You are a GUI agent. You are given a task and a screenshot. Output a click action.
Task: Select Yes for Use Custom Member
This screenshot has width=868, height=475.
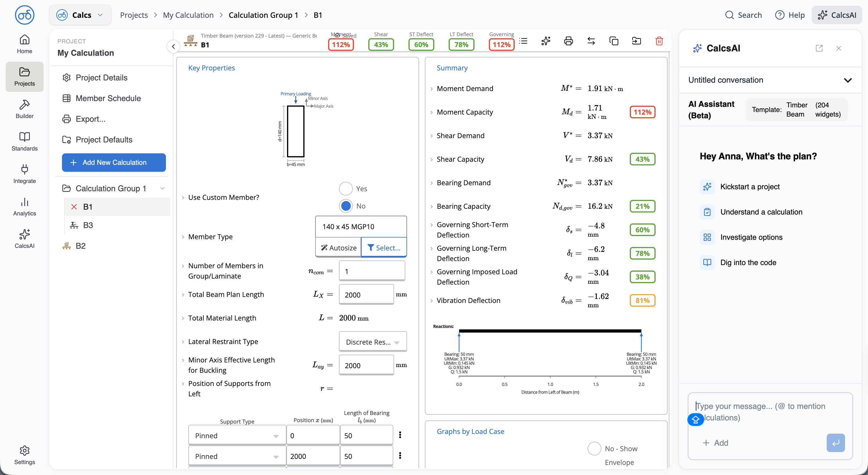(346, 188)
